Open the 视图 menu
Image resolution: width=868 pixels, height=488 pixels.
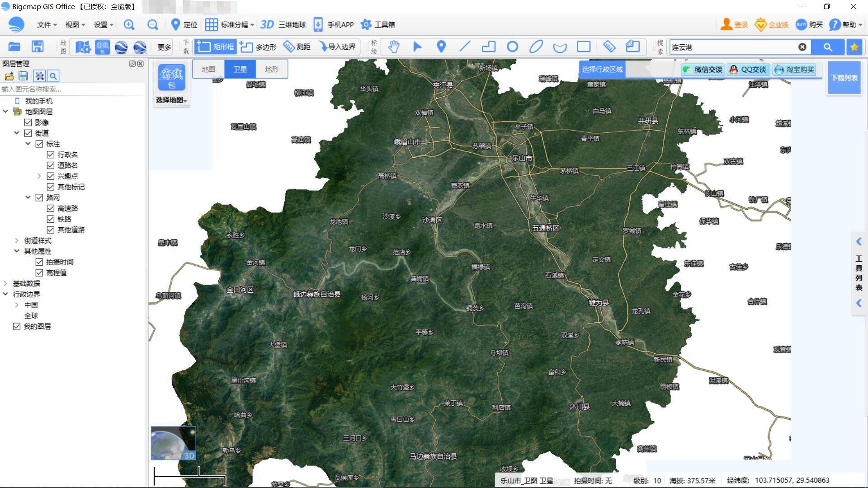(75, 25)
